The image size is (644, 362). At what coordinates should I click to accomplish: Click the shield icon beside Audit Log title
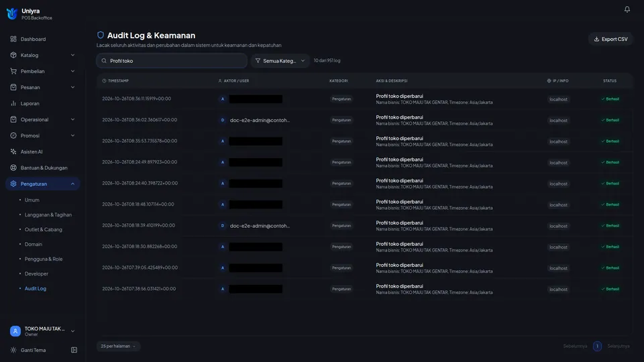pos(100,35)
